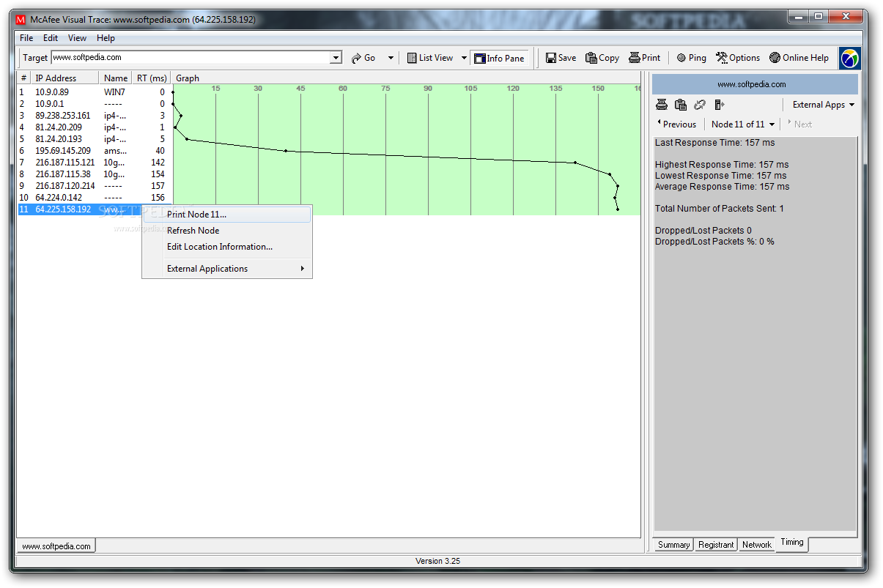Open the Edit menu
The image size is (883, 588).
(51, 38)
